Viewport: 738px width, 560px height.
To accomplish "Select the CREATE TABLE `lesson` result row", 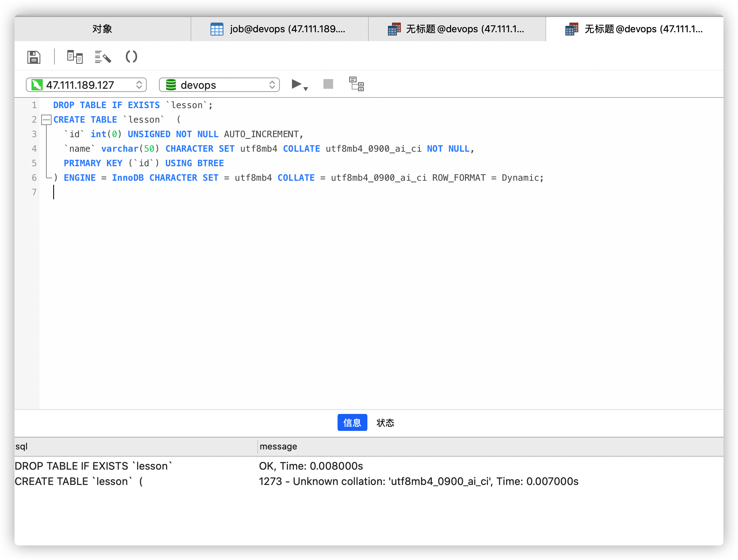I will 369,481.
